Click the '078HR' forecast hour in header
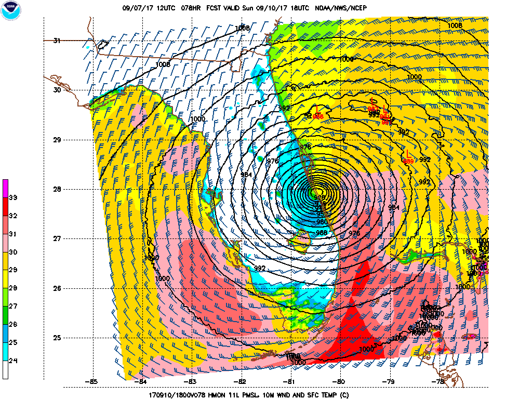 click(191, 8)
